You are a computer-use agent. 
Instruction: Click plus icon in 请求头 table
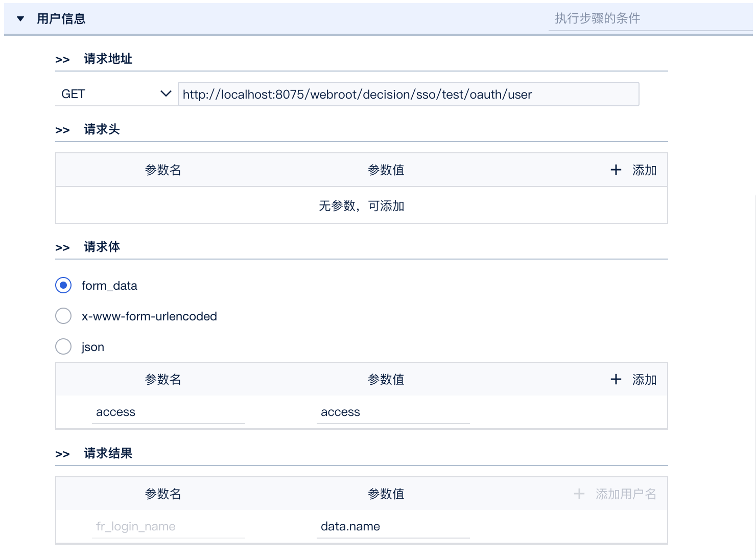tap(616, 170)
